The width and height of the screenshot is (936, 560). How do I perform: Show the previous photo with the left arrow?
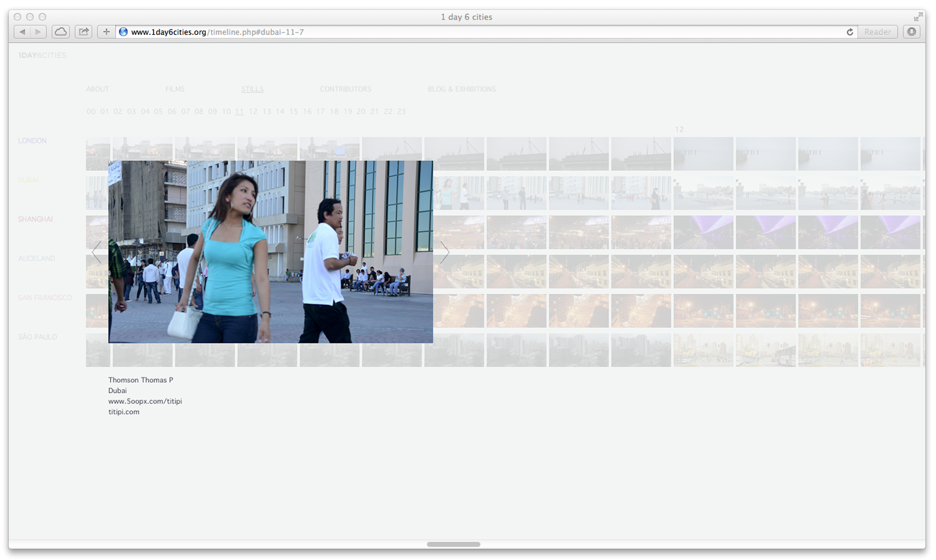(97, 252)
